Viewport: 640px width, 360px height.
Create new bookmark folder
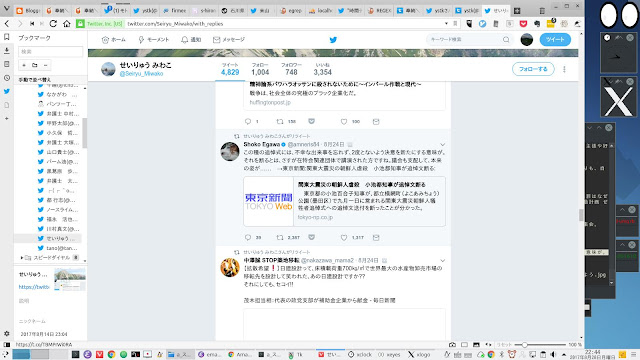click(35, 65)
